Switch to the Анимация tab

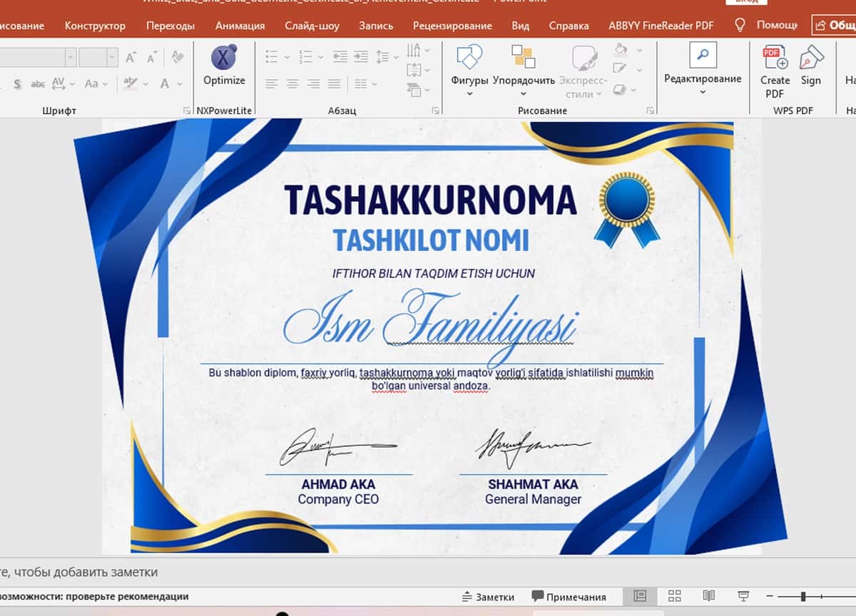click(240, 26)
